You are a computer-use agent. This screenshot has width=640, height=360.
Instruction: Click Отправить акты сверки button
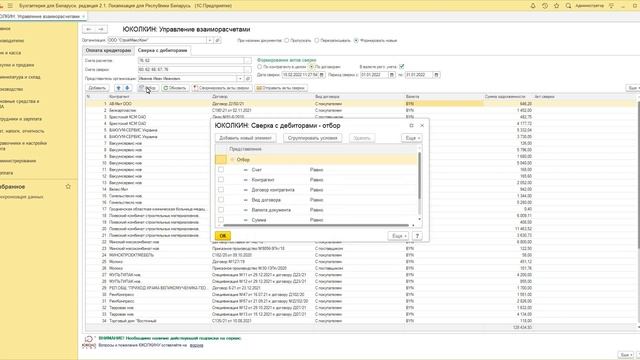pos(281,88)
